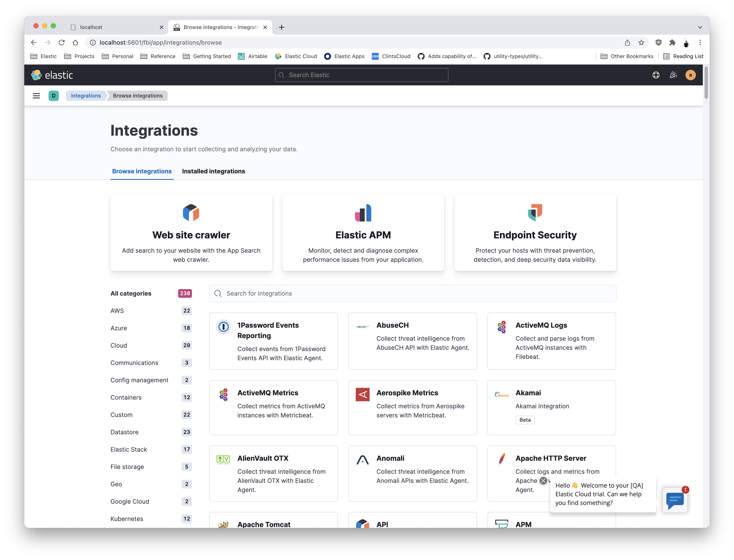This screenshot has height=560, width=734.
Task: Click the Integrations breadcrumb link
Action: pyautogui.click(x=86, y=96)
